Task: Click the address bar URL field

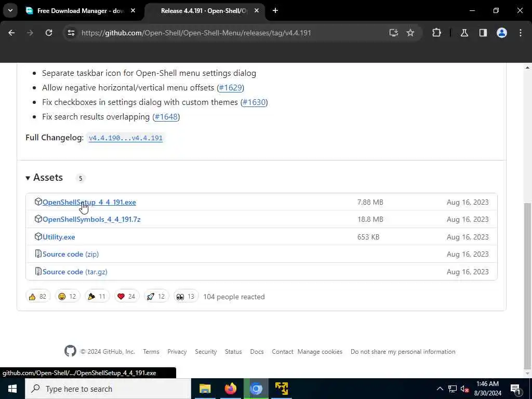Action: [196, 33]
